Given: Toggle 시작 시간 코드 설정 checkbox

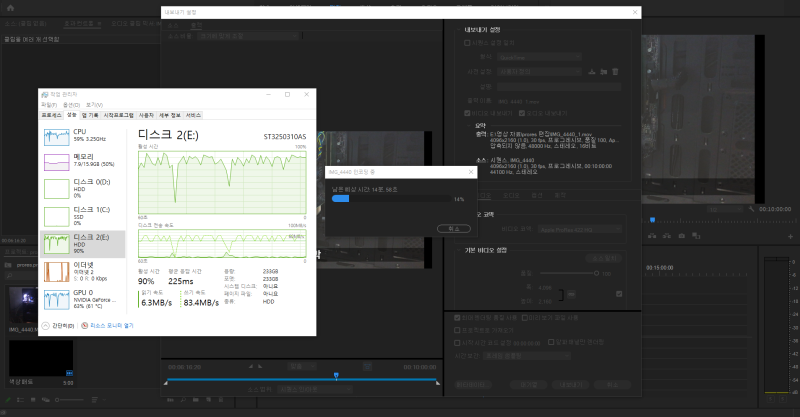Looking at the screenshot, I should click(x=457, y=342).
